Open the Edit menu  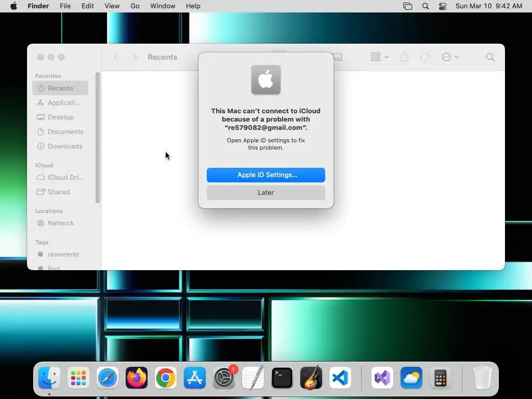pos(87,6)
